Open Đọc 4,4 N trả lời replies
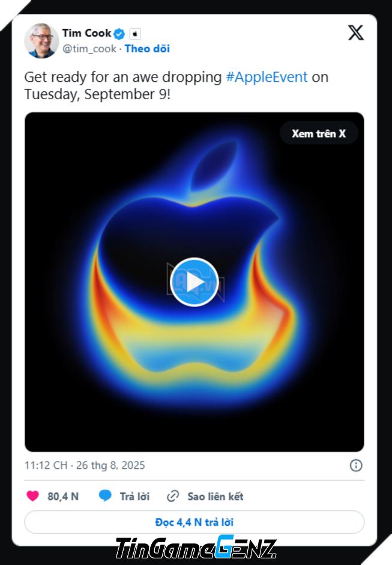Screen dimensions: 392x565 [194, 522]
